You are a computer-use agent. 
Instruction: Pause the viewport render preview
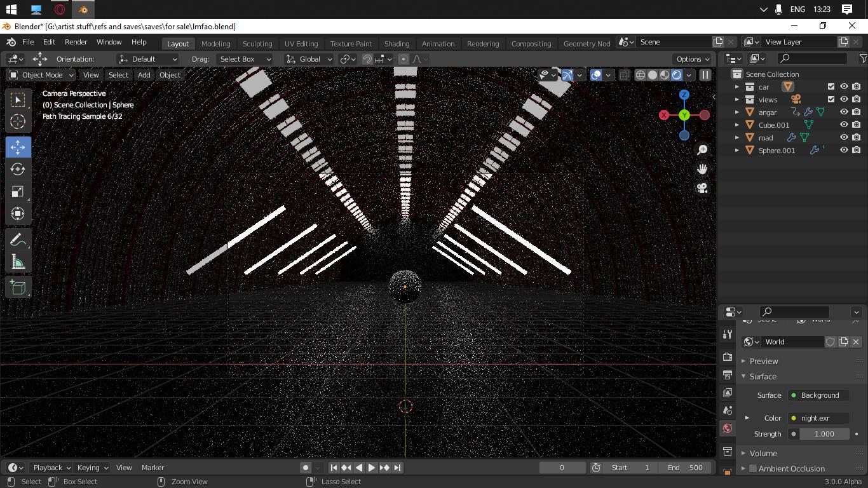(x=705, y=75)
